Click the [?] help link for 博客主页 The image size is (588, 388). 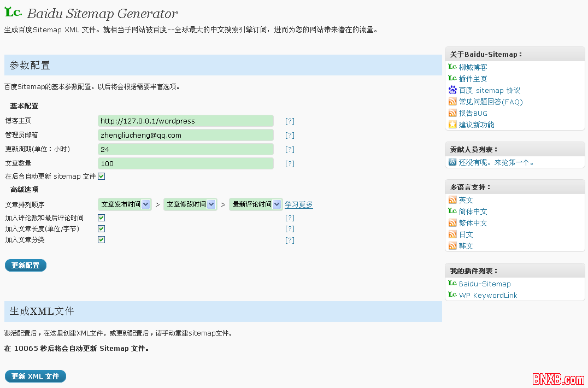[290, 121]
